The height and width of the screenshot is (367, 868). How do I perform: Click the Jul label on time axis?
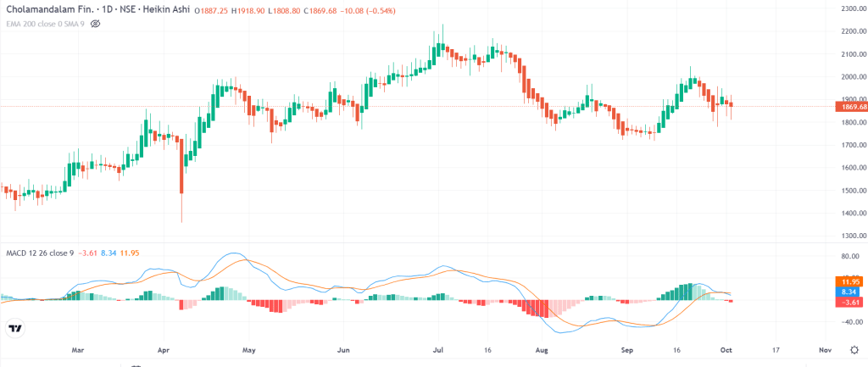pos(438,349)
